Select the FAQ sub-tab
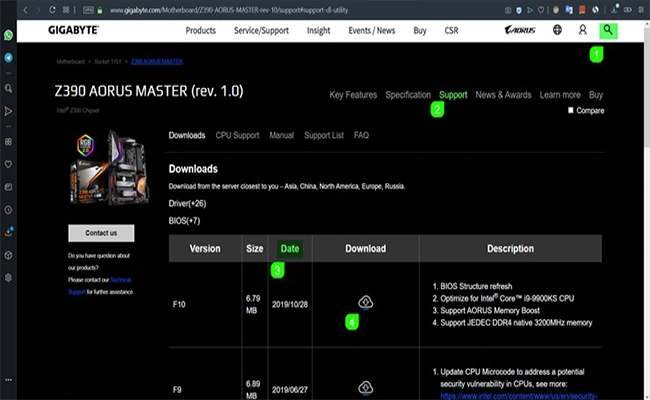This screenshot has width=650, height=400. click(361, 136)
